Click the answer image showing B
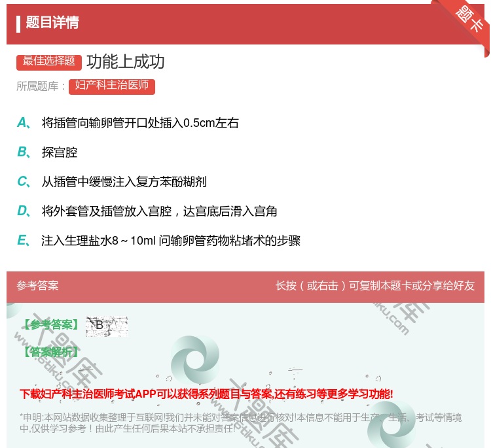The height and width of the screenshot is (448, 491). point(107,326)
